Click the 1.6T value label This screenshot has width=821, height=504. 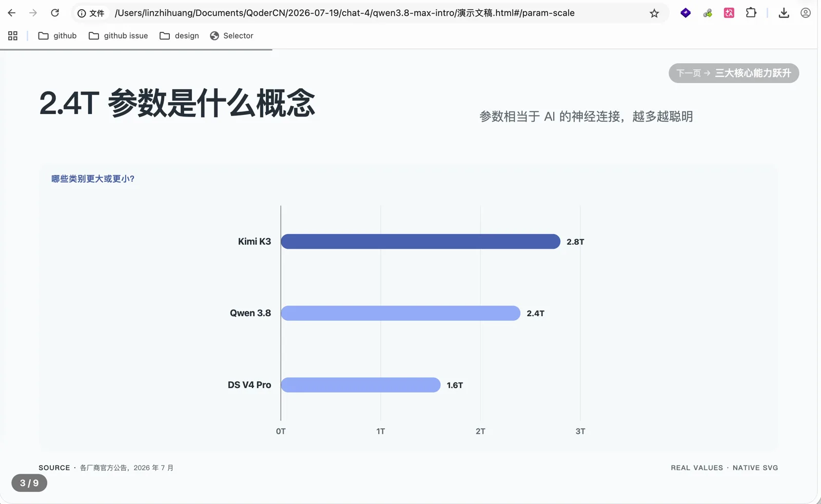(x=455, y=385)
